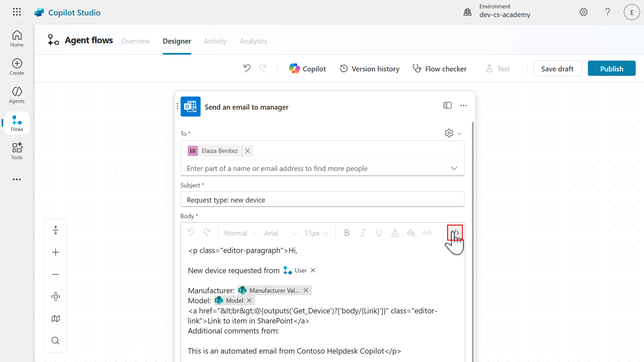Open Copilot from the designer toolbar

click(307, 68)
